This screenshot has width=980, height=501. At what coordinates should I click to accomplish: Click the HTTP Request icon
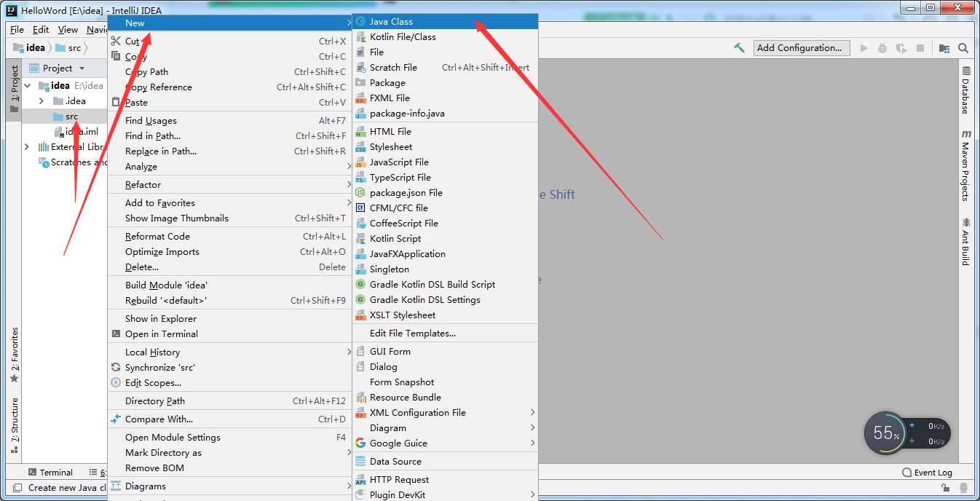[360, 479]
